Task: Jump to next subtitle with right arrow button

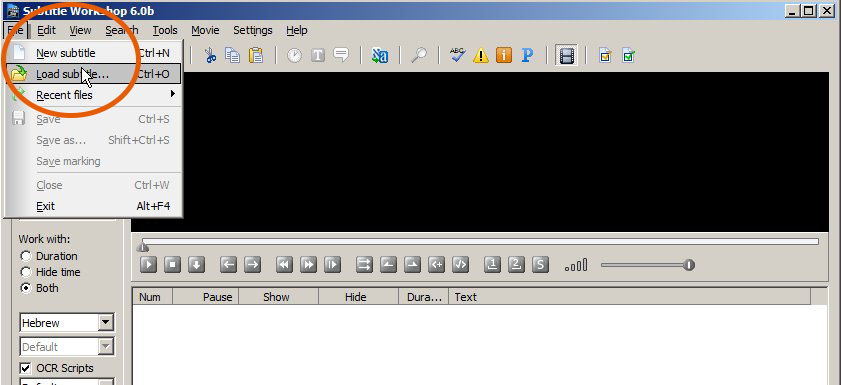Action: click(x=252, y=264)
